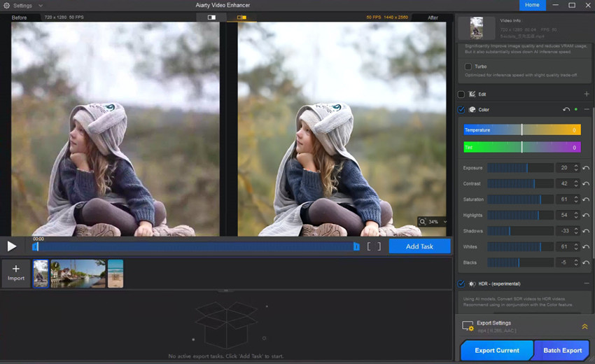Click the Exposure slider bar
595x364 pixels.
520,168
